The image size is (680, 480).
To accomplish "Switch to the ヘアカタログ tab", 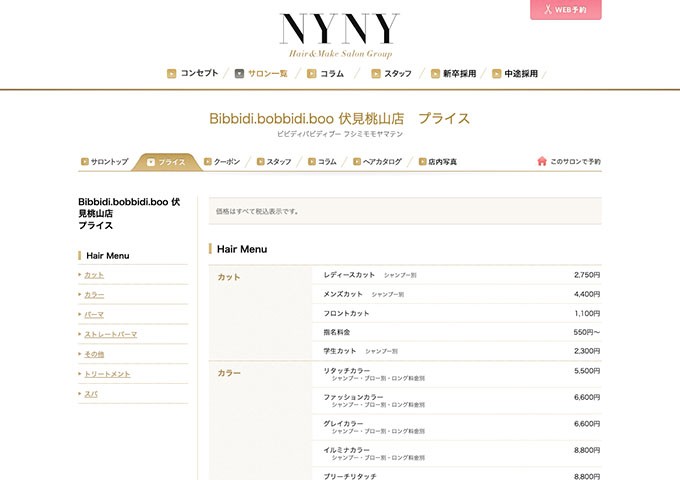I will click(376, 161).
